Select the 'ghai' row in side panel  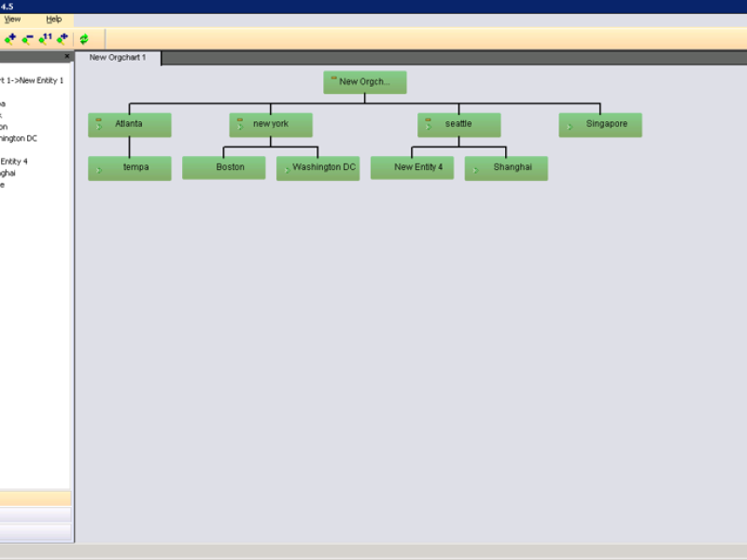point(8,173)
